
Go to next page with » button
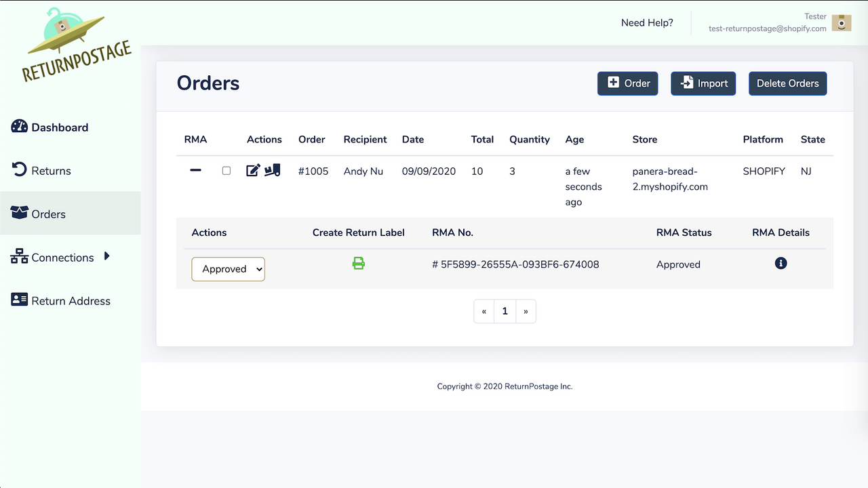526,311
